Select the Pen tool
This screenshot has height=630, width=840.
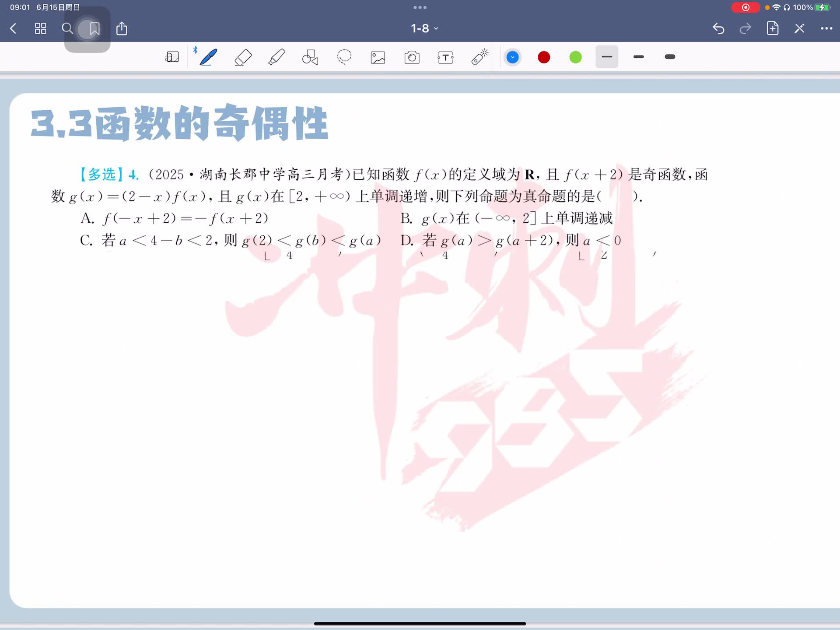208,57
